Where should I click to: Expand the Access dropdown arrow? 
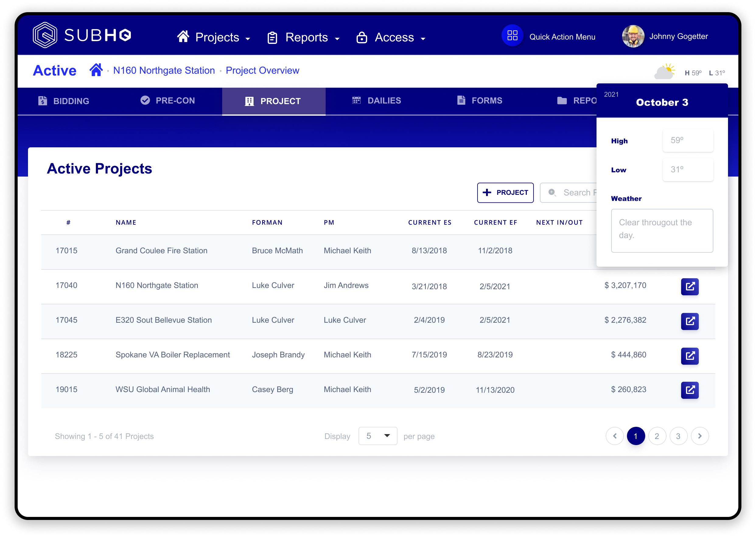pos(423,39)
